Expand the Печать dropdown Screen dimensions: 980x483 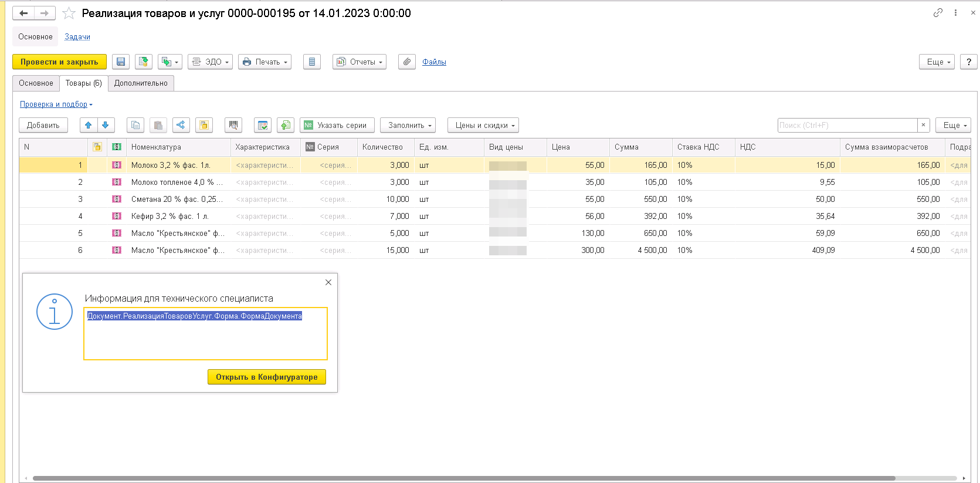click(x=265, y=62)
